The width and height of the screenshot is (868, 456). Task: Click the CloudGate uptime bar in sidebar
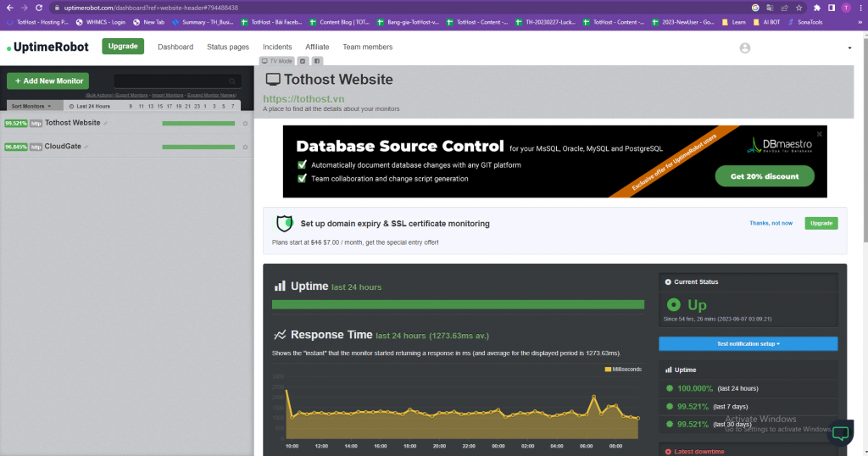198,147
